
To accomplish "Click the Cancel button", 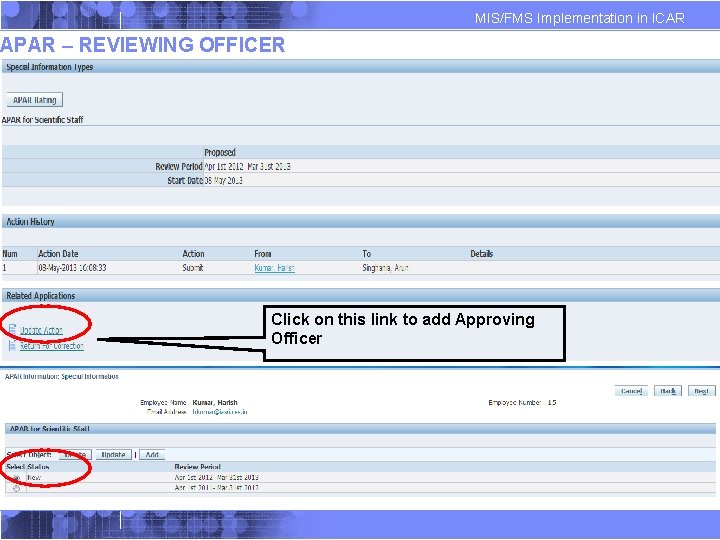I will tap(631, 391).
